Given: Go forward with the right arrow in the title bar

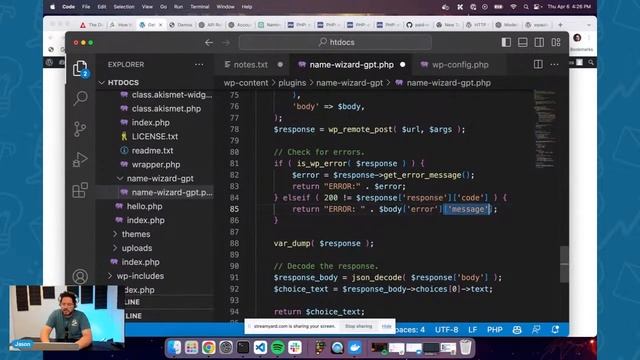Looking at the screenshot, I should pyautogui.click(x=226, y=42).
